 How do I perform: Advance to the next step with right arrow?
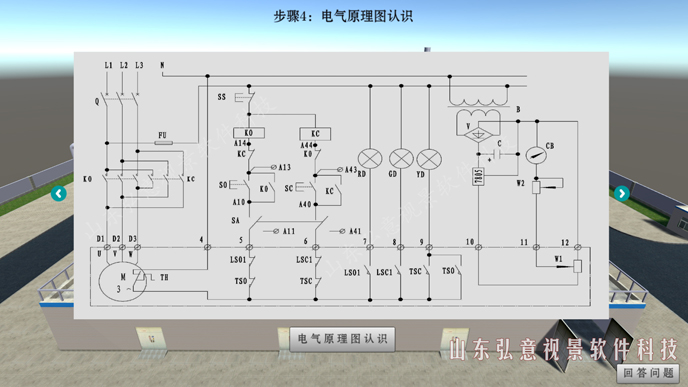[x=621, y=194]
